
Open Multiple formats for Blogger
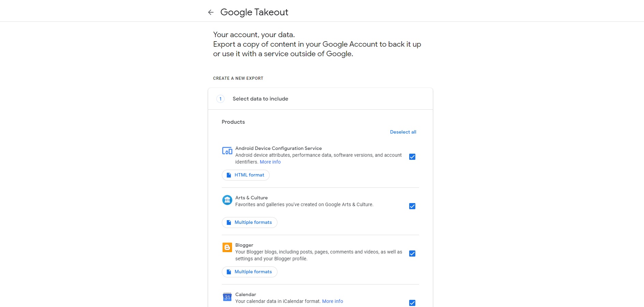(x=249, y=272)
